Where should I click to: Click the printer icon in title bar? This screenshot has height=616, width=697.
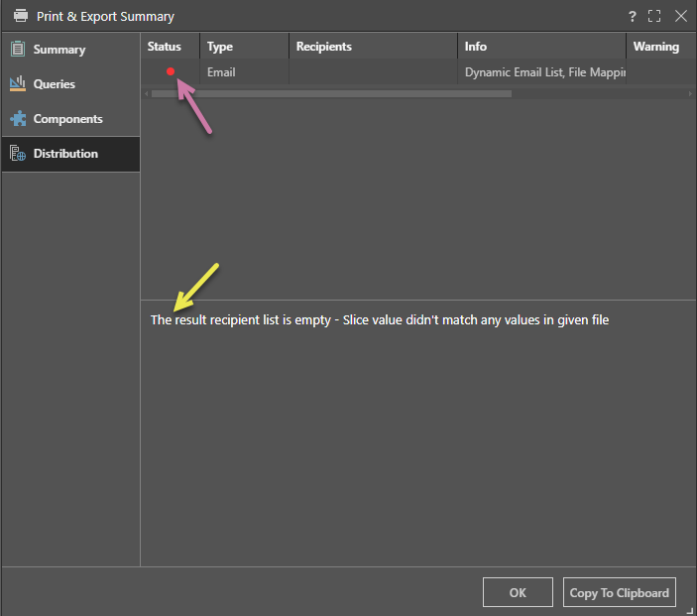(x=20, y=16)
